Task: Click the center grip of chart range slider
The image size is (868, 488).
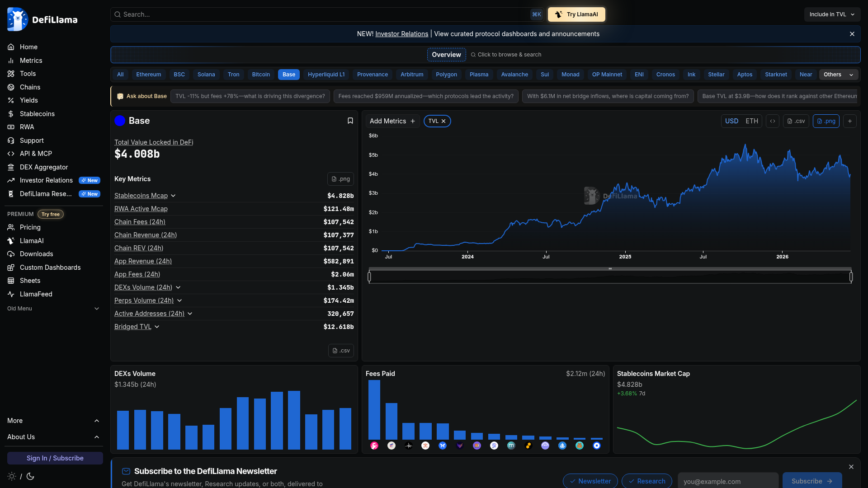Action: [x=610, y=269]
